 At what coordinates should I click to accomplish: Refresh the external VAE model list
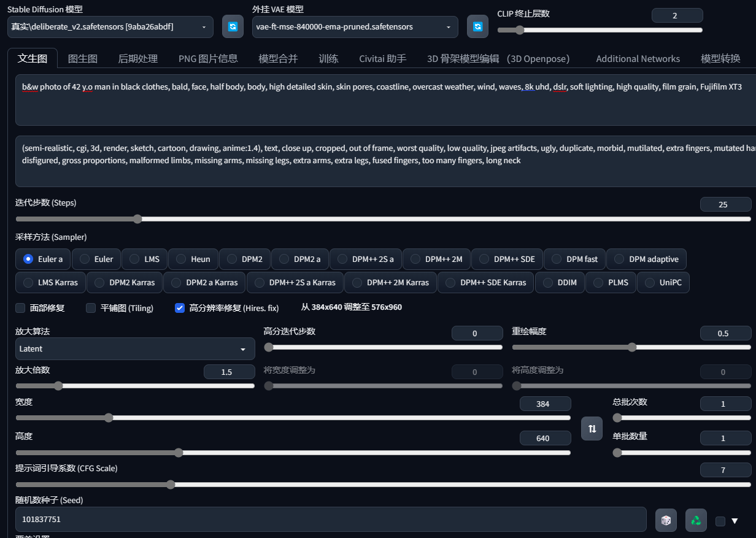pos(477,27)
